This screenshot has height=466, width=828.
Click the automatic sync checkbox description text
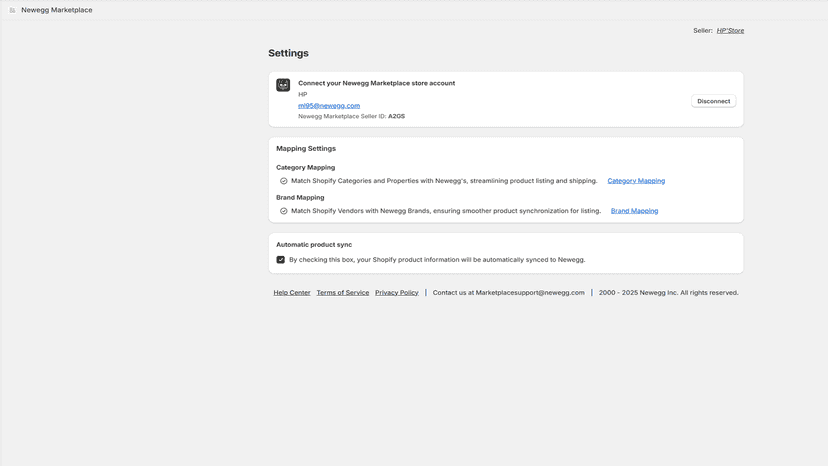(x=437, y=260)
